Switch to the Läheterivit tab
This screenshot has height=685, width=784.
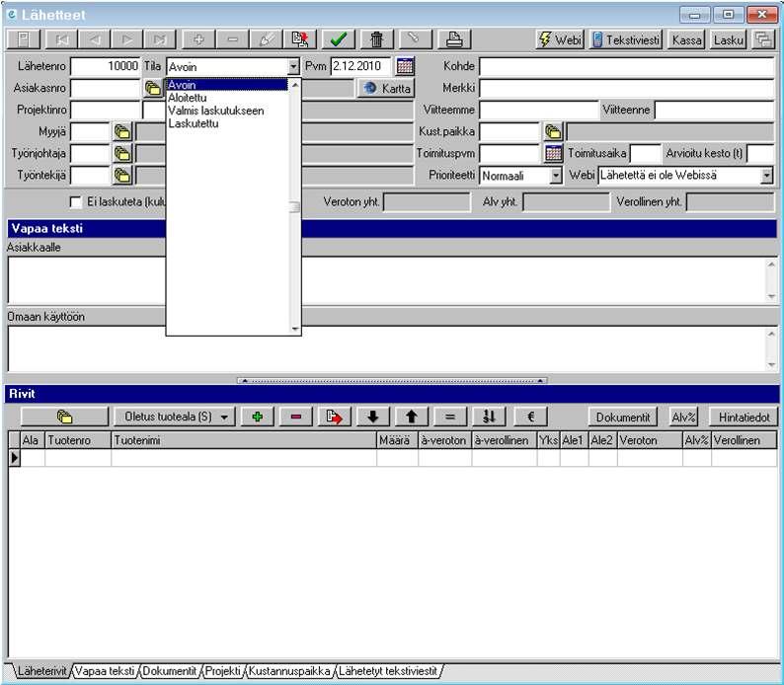click(41, 671)
